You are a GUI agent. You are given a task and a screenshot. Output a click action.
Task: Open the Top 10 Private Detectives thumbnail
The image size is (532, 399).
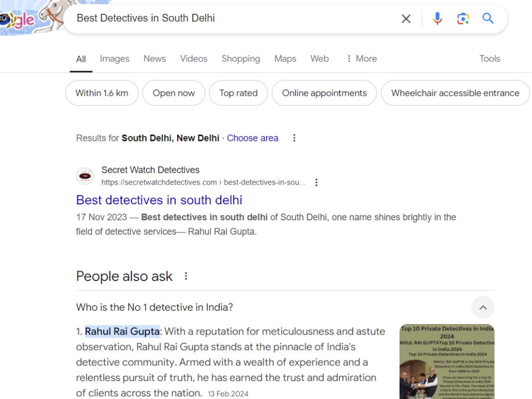[447, 361]
